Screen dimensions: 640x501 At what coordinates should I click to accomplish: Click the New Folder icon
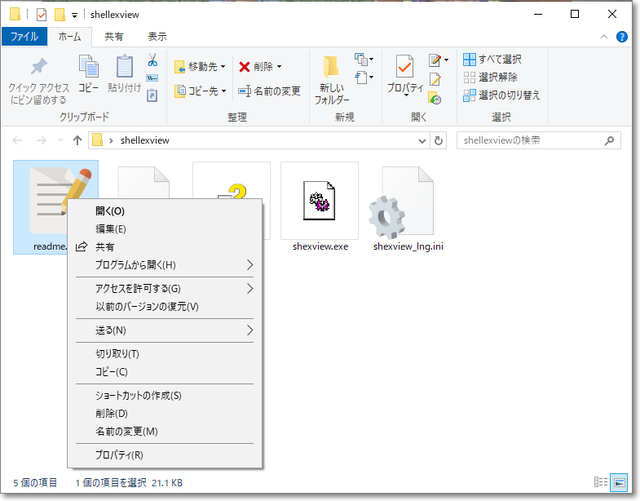tap(332, 68)
